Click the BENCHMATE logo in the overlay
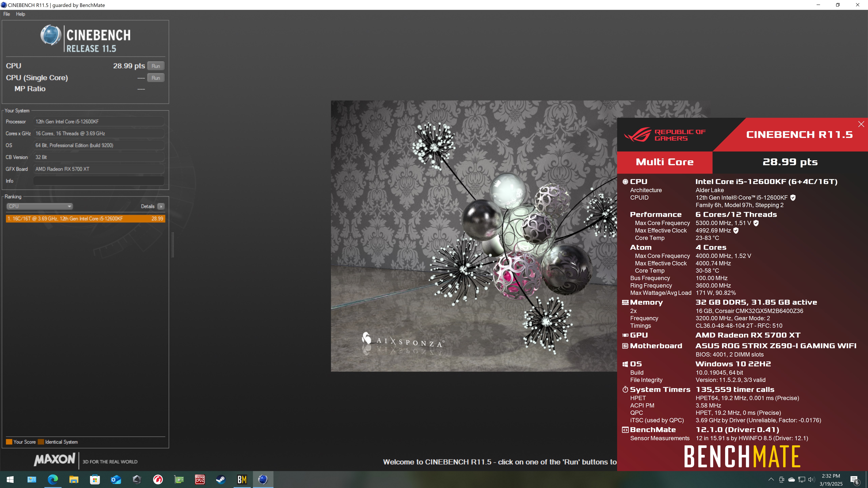Viewport: 868px width, 488px height. (742, 456)
